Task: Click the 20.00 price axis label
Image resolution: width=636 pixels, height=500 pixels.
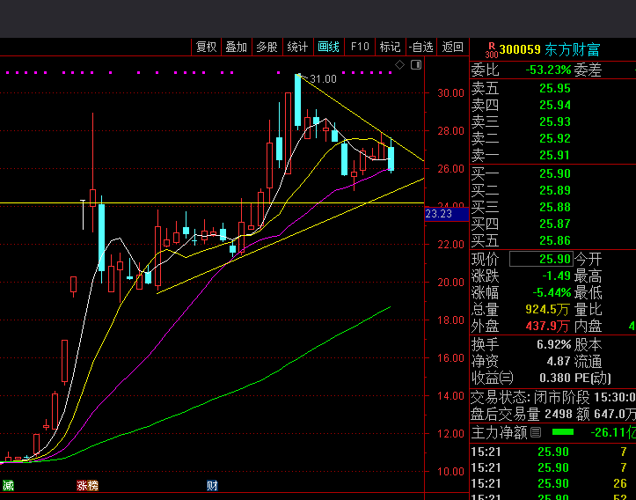Action: [x=451, y=282]
